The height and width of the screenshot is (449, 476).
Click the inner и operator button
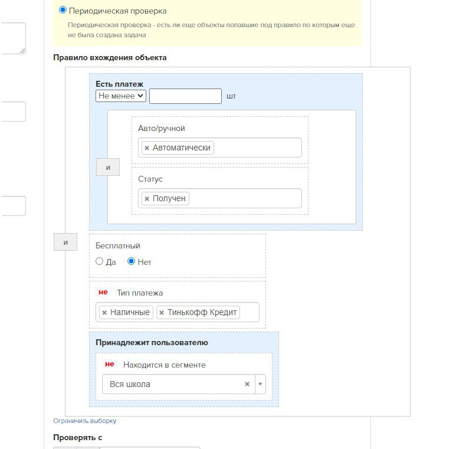[108, 167]
